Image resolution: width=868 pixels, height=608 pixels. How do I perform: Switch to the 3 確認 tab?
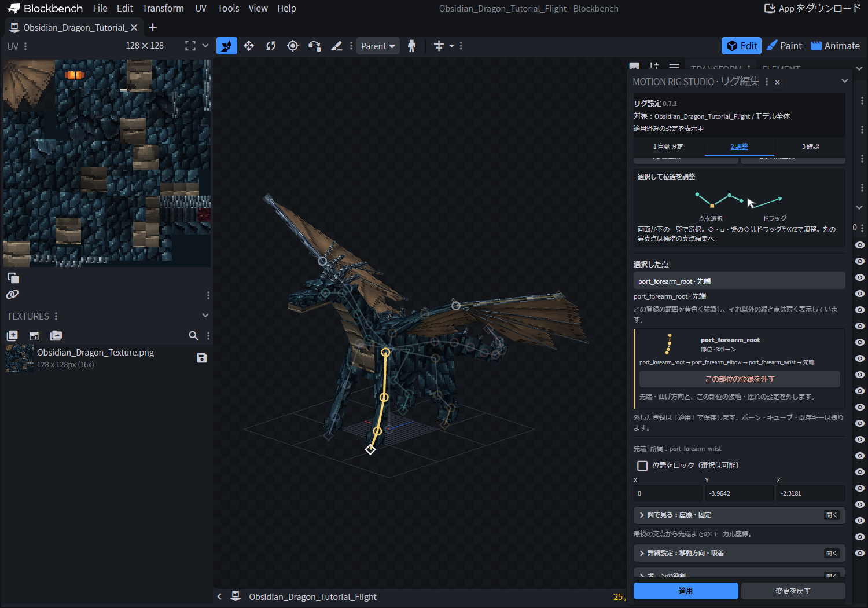(x=810, y=146)
